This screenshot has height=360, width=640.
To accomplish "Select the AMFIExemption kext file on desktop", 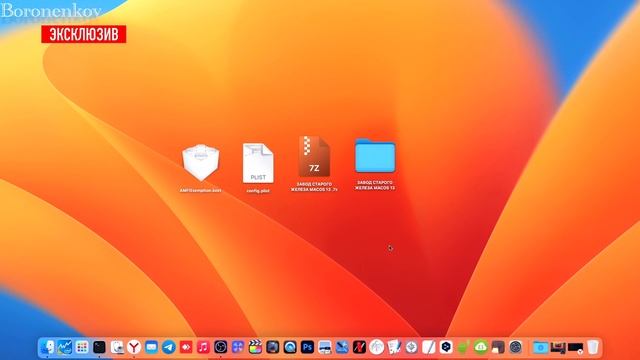I will [x=200, y=162].
